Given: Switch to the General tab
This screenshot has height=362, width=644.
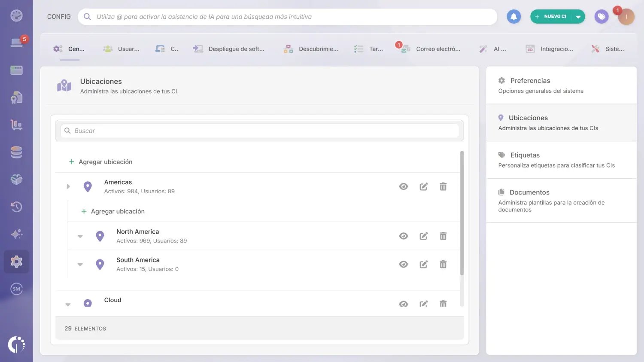Looking at the screenshot, I should click(69, 49).
